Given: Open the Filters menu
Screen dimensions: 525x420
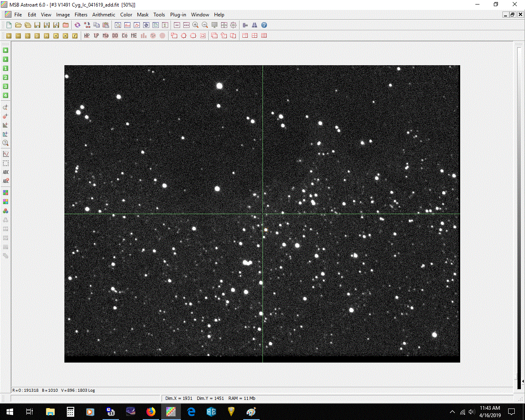Looking at the screenshot, I should (x=81, y=15).
